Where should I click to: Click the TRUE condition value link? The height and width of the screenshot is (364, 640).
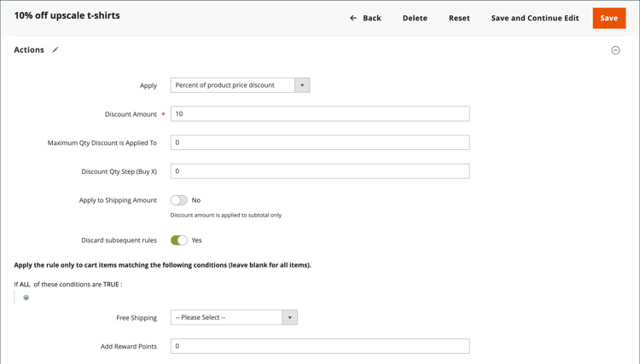(111, 285)
